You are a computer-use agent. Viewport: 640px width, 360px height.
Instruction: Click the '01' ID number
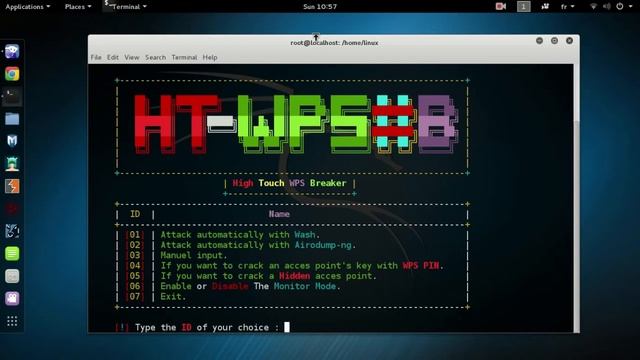[135, 235]
